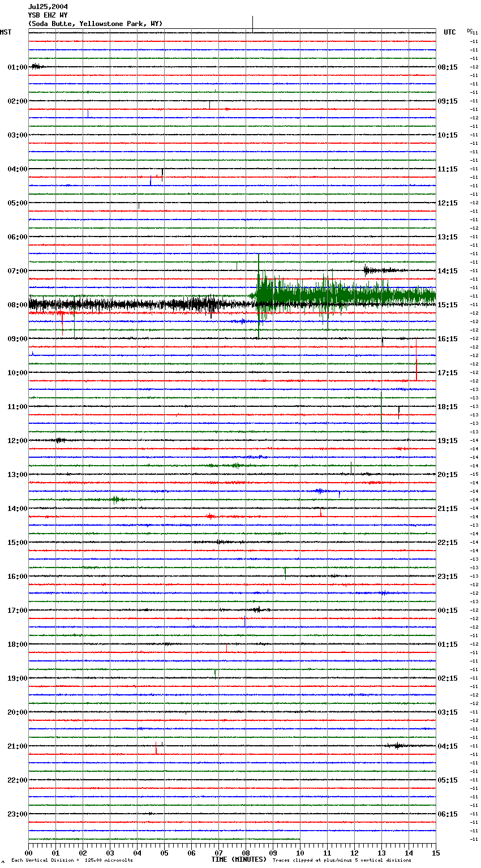Click the 13:00 MST time label
Image resolution: width=481 pixels, height=868 pixels.
[x=18, y=475]
